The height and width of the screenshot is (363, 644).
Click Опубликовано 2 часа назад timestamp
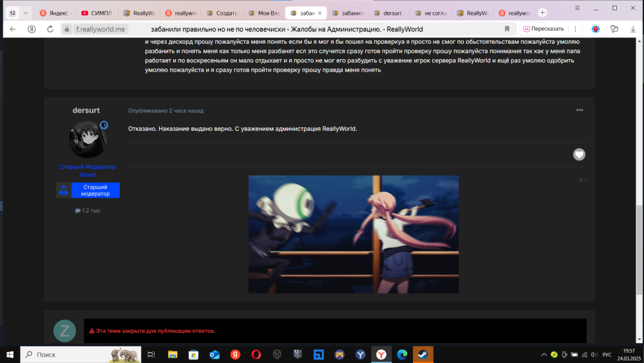point(166,111)
